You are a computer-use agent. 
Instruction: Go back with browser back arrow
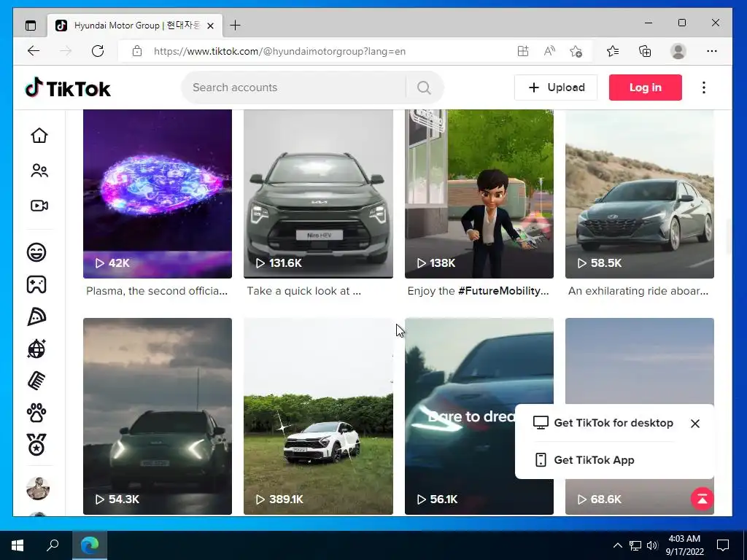click(x=34, y=51)
